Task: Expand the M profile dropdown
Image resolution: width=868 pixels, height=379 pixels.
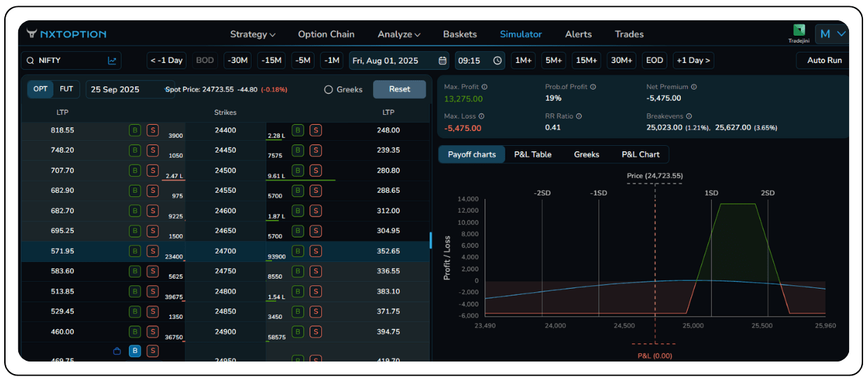Action: (x=832, y=34)
